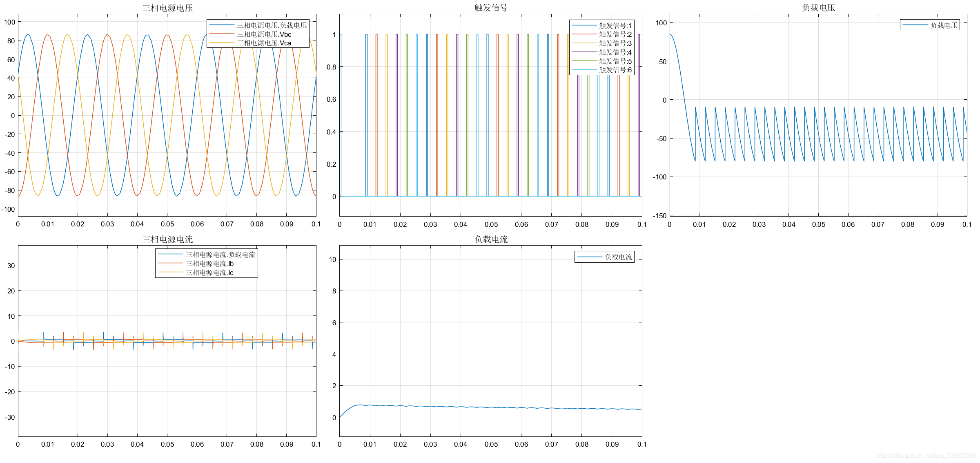
Task: Click x-axis label 0.03 under 触发信号 plot
Action: (x=430, y=224)
